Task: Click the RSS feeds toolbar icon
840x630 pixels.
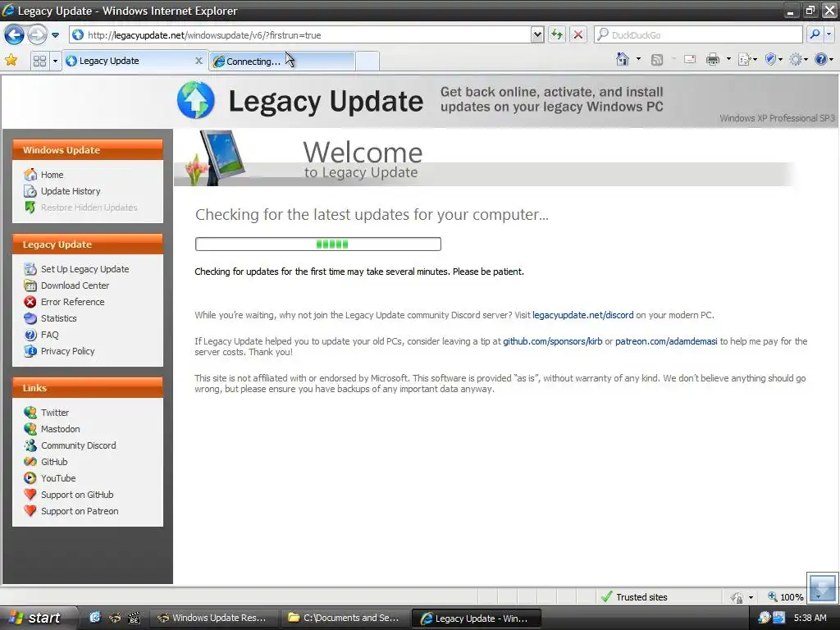Action: pyautogui.click(x=657, y=59)
